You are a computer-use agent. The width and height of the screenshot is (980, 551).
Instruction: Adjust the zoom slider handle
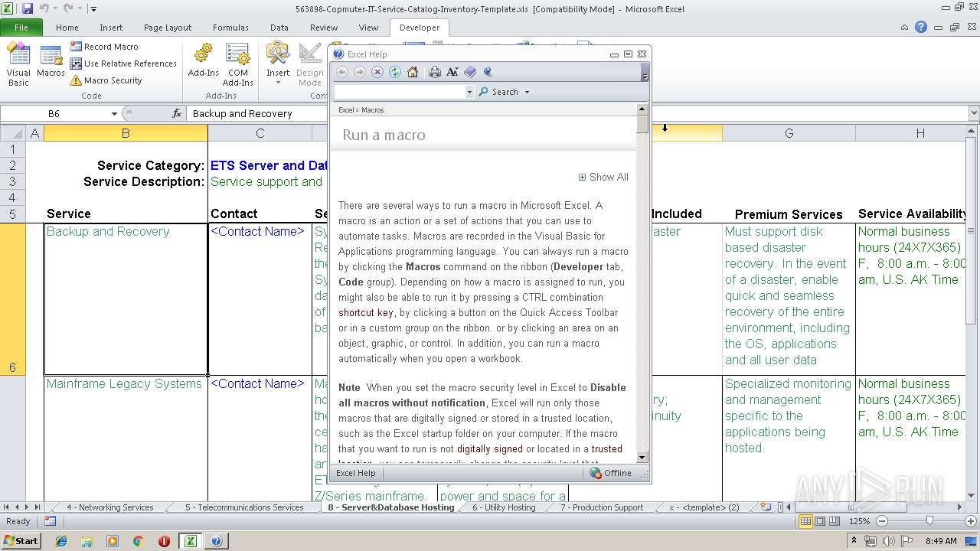pyautogui.click(x=929, y=521)
